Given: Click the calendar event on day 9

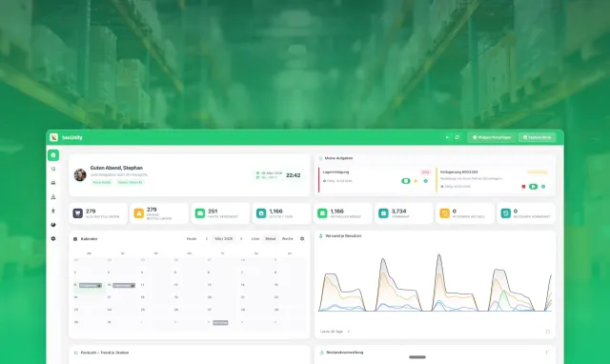Looking at the screenshot, I should [91, 286].
